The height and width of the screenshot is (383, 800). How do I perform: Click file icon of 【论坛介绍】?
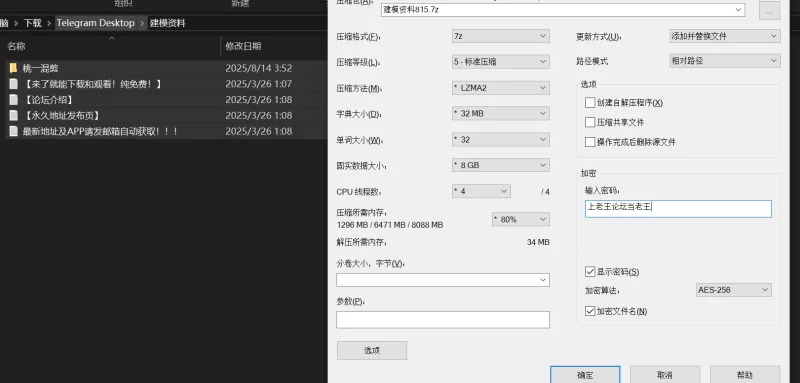point(13,99)
